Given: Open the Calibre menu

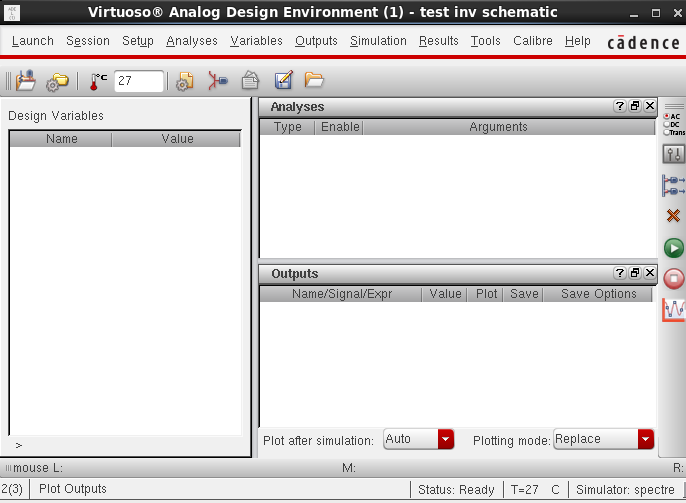Looking at the screenshot, I should click(x=533, y=41).
